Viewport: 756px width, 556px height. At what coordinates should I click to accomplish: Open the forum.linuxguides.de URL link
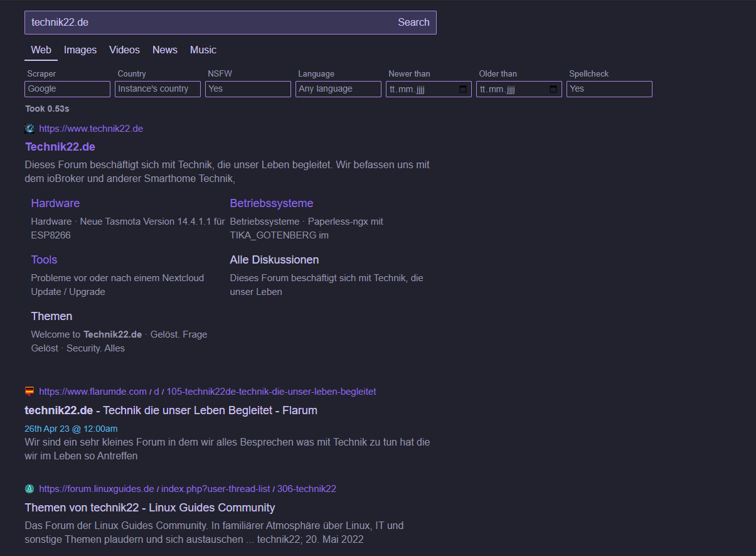(188, 489)
